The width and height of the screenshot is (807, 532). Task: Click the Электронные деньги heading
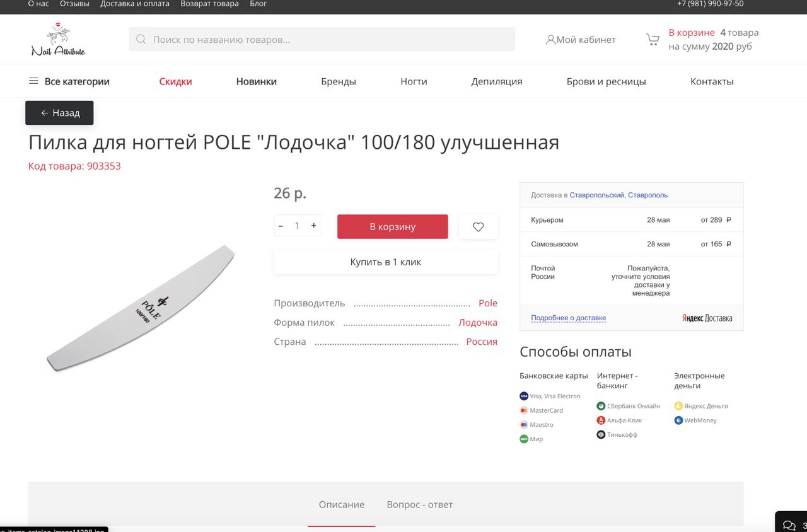pos(699,381)
